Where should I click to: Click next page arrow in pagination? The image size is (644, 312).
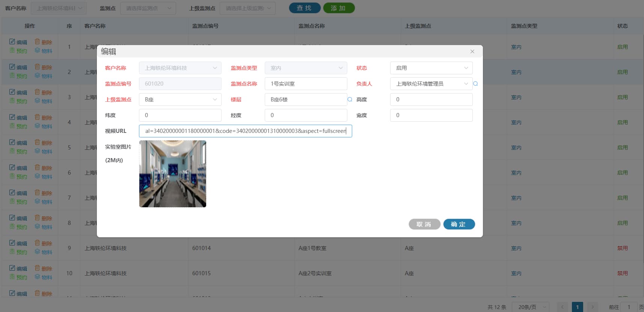tap(593, 307)
